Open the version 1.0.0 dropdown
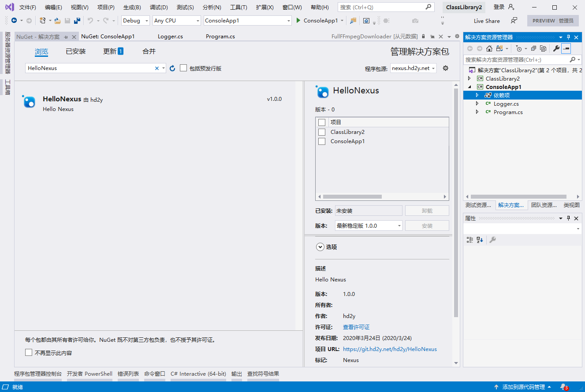 [369, 226]
